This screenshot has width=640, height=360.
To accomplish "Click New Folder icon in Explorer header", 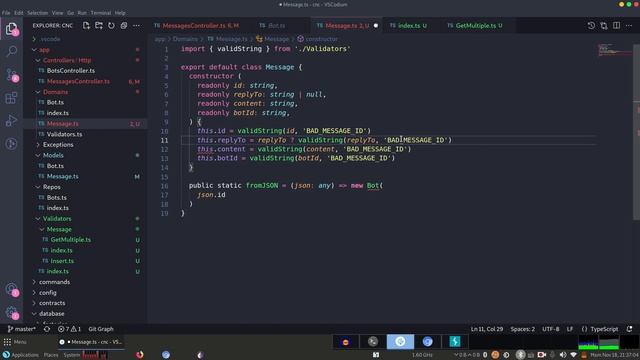I will coord(99,25).
